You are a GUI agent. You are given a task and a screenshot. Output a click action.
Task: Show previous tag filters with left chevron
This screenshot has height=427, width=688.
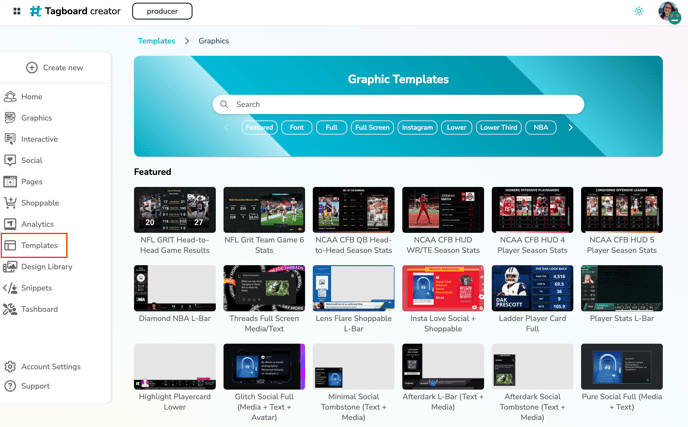226,128
